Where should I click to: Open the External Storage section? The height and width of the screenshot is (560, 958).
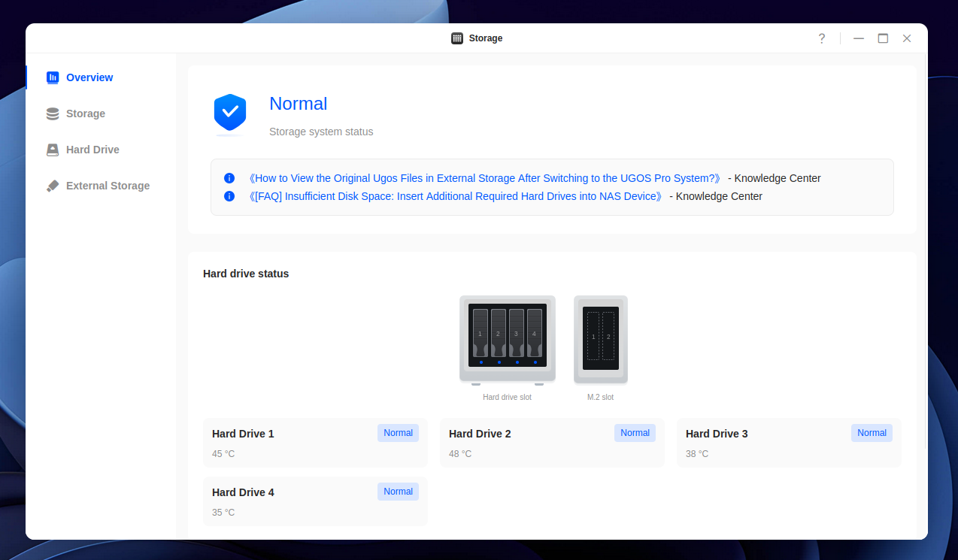[x=108, y=186]
